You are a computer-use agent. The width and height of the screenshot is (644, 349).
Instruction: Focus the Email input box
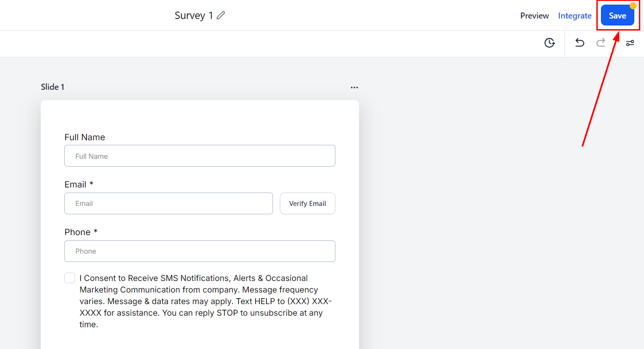tap(168, 204)
